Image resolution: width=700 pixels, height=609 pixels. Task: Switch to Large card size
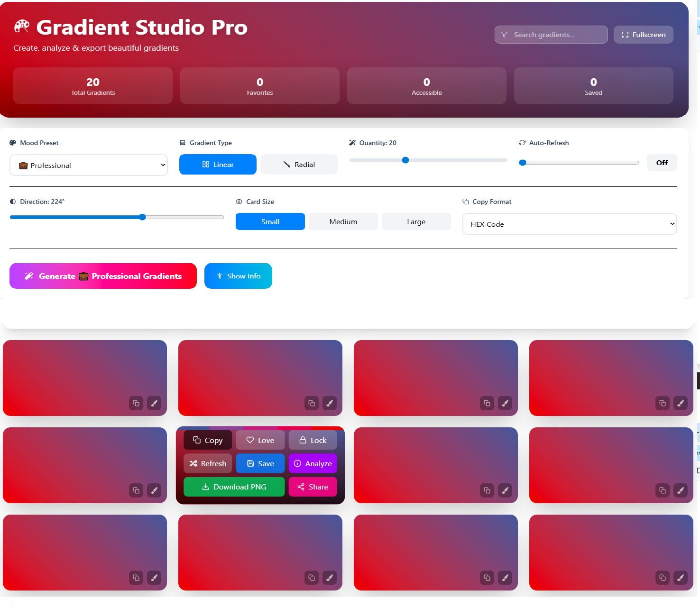click(x=416, y=221)
